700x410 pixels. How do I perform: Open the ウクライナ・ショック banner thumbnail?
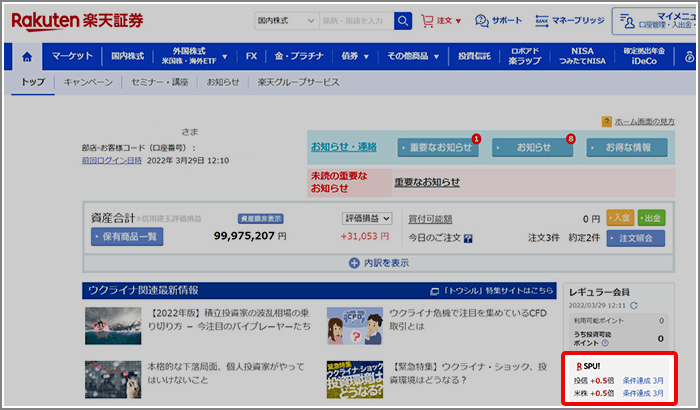coord(354,380)
